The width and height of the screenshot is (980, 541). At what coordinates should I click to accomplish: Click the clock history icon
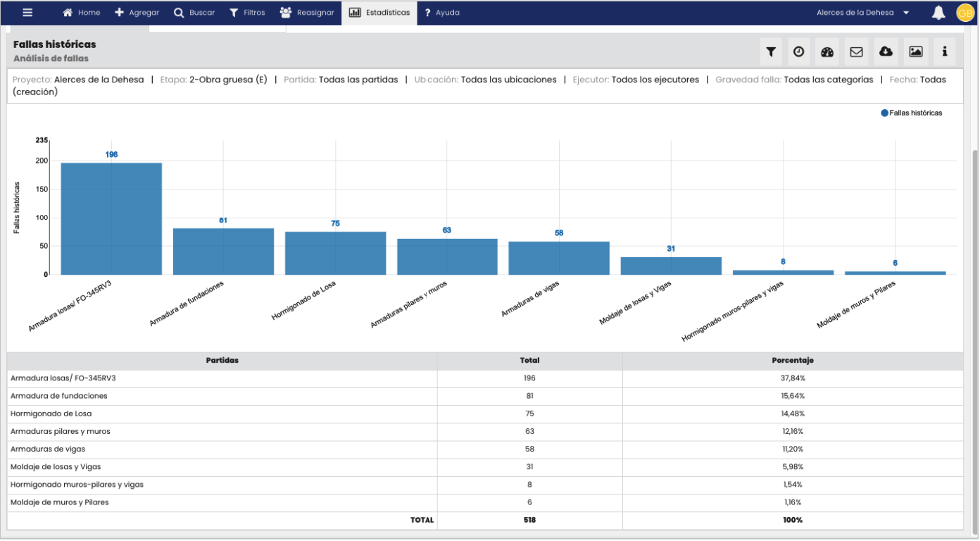click(x=799, y=51)
